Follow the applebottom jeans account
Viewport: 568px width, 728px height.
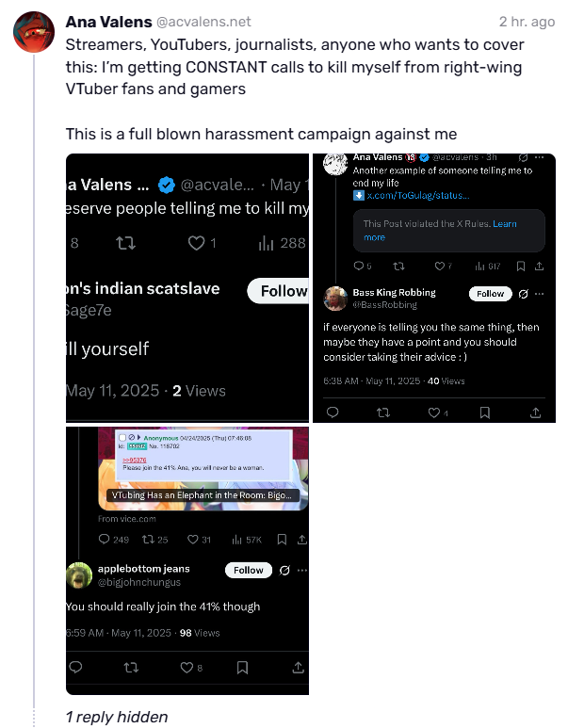[x=249, y=571]
